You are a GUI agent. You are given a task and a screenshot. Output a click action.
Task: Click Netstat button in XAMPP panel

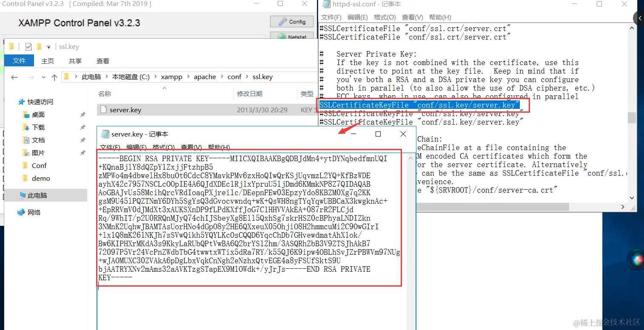[x=292, y=37]
